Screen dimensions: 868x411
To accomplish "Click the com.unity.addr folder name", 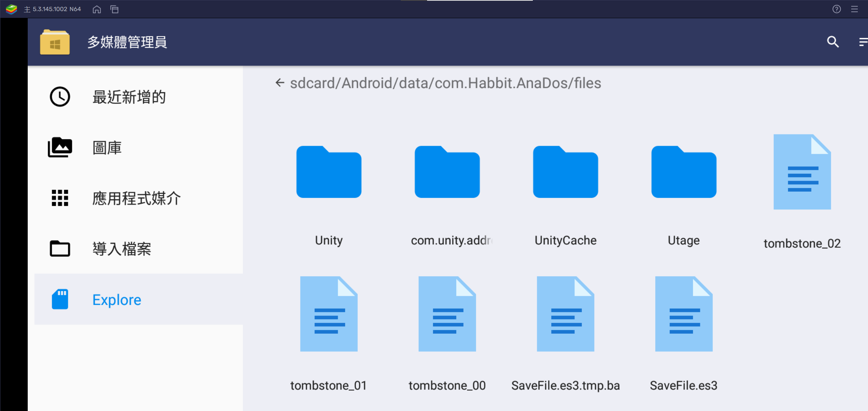I will (x=452, y=240).
